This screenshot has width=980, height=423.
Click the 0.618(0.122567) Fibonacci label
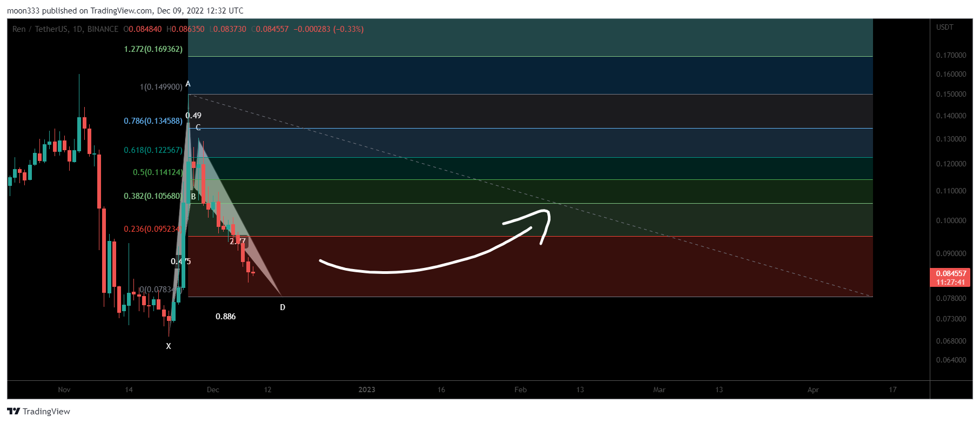153,150
